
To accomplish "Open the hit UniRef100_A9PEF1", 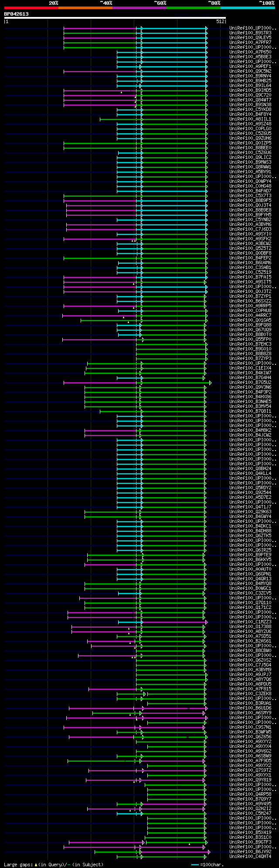I will coord(250,67).
